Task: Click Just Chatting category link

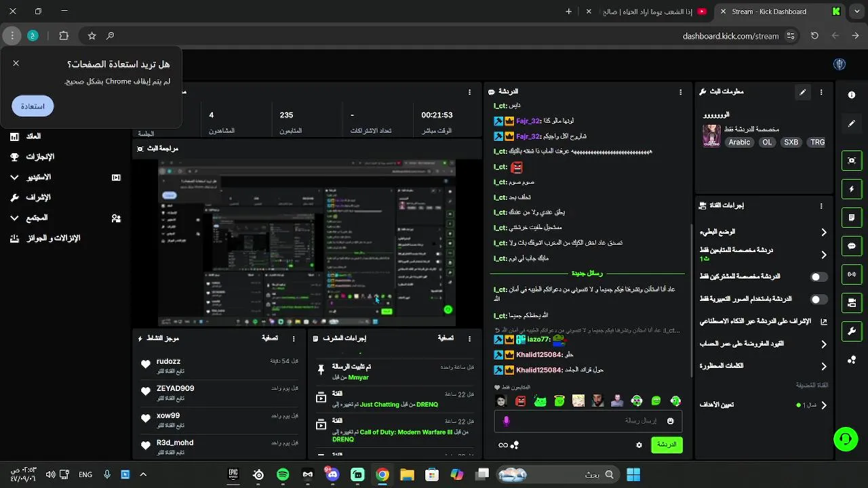Action: (379, 405)
